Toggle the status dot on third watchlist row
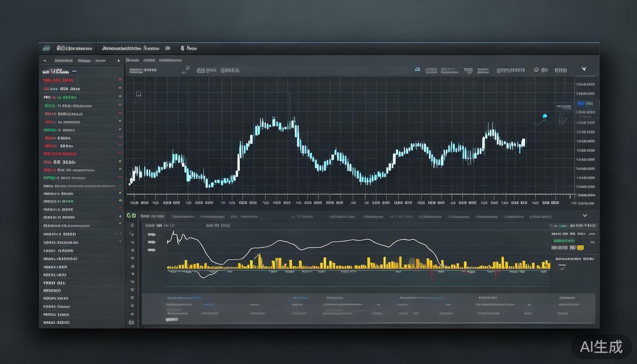The height and width of the screenshot is (364, 637). pyautogui.click(x=120, y=96)
